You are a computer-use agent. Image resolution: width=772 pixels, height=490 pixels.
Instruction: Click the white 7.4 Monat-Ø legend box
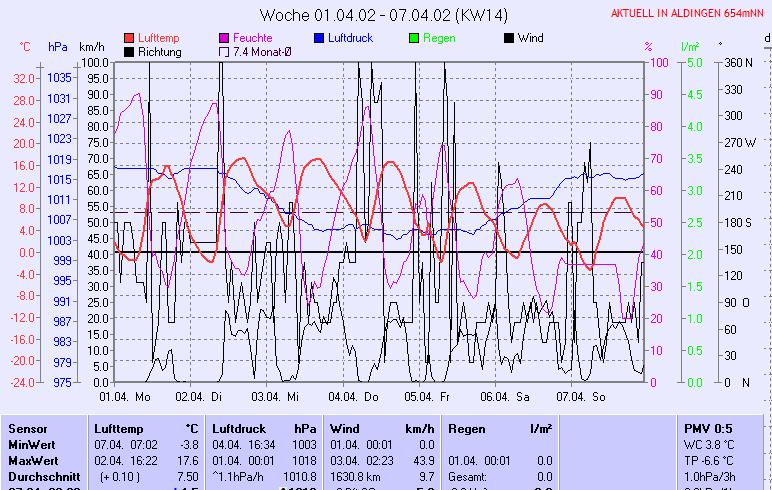click(225, 51)
